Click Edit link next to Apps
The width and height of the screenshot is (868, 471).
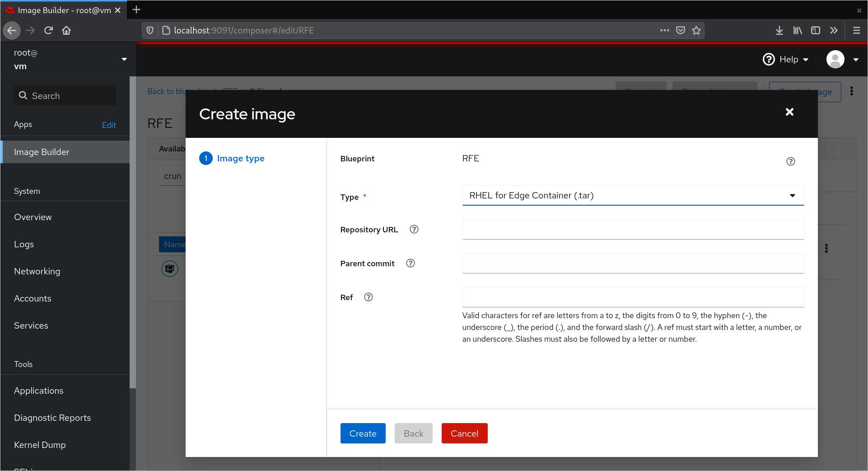point(109,125)
